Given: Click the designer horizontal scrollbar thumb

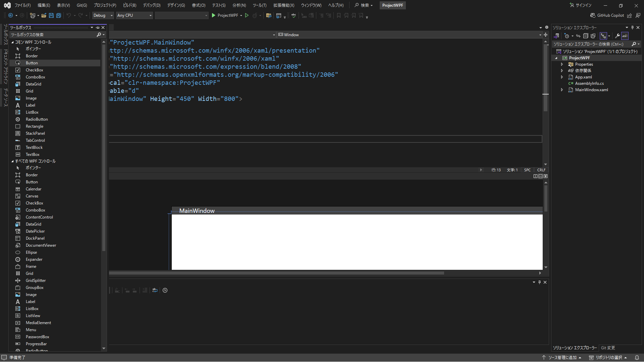Looking at the screenshot, I should click(276, 273).
